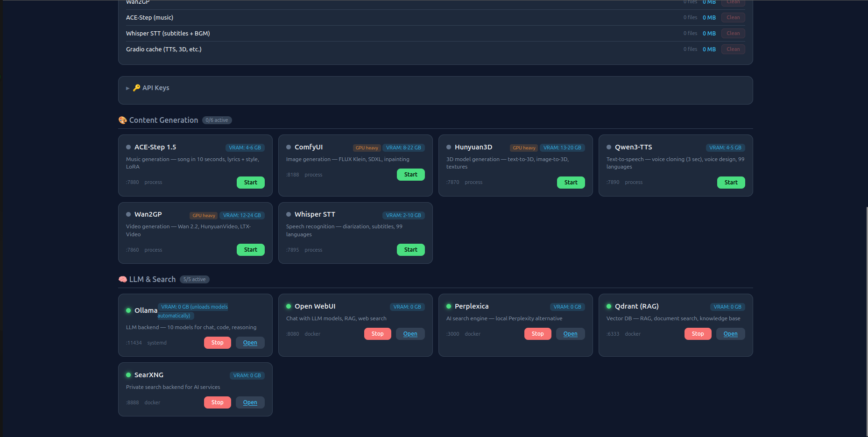Click the SearXNG VRAM: 0 GB badge
Image resolution: width=868 pixels, height=437 pixels.
click(247, 376)
